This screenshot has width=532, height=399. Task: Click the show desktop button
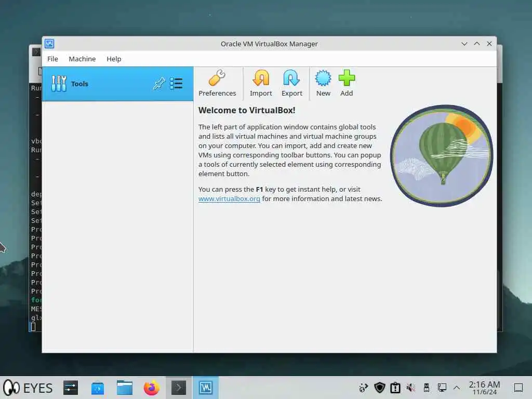[x=518, y=388]
